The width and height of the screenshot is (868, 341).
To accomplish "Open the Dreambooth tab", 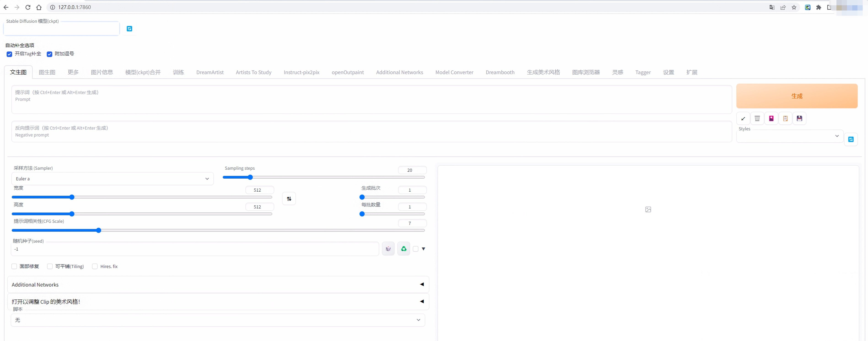I will tap(500, 72).
